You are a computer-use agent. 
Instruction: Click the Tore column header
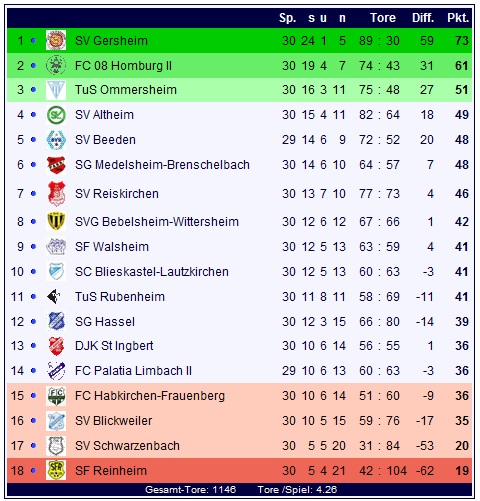(383, 18)
